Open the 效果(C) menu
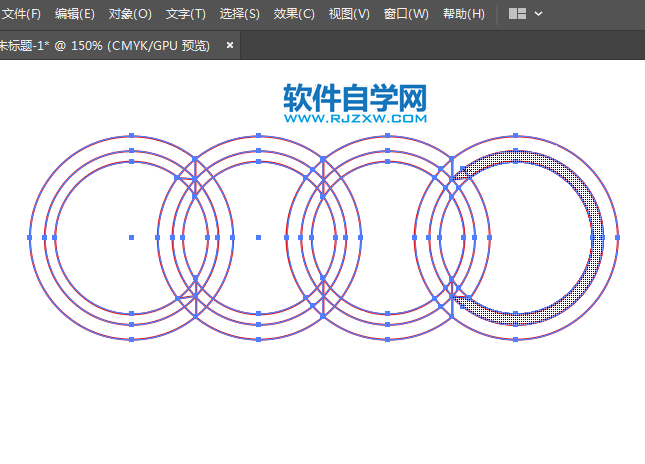The width and height of the screenshot is (645, 464). [x=294, y=14]
